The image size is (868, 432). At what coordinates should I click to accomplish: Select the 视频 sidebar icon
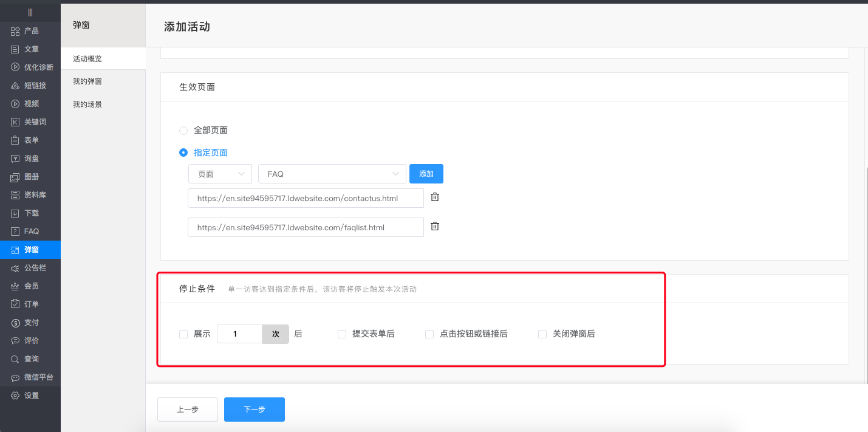click(30, 103)
